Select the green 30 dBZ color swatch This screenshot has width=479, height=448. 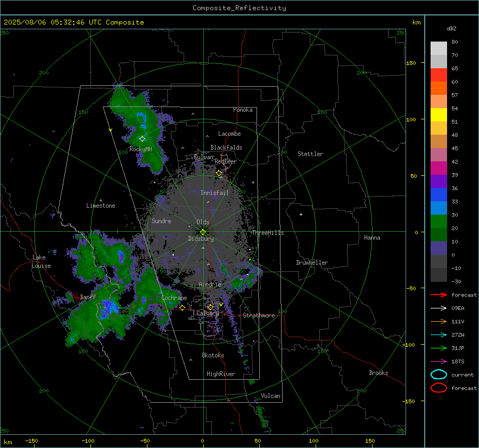point(439,221)
